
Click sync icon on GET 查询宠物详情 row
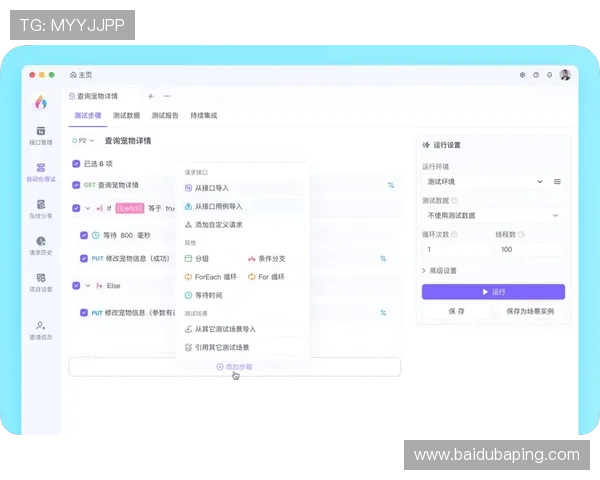(391, 185)
